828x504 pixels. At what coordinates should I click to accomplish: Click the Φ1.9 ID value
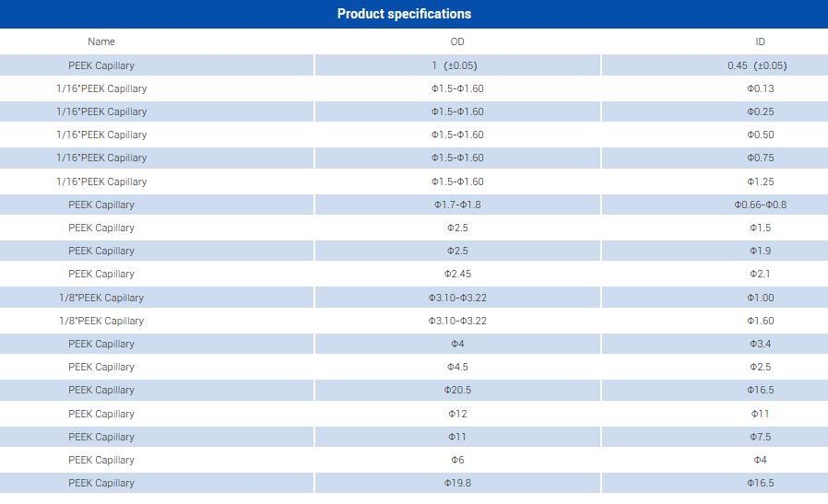(x=760, y=251)
